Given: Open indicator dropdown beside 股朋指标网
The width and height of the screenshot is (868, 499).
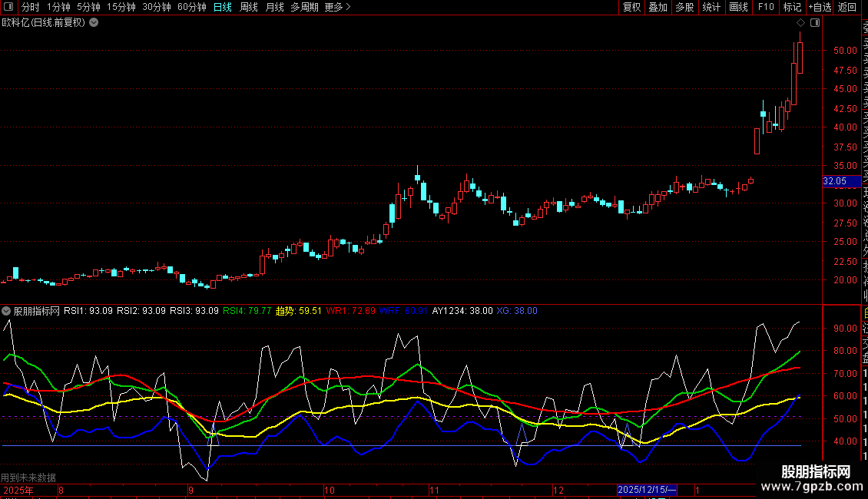Looking at the screenshot, I should (x=6, y=311).
